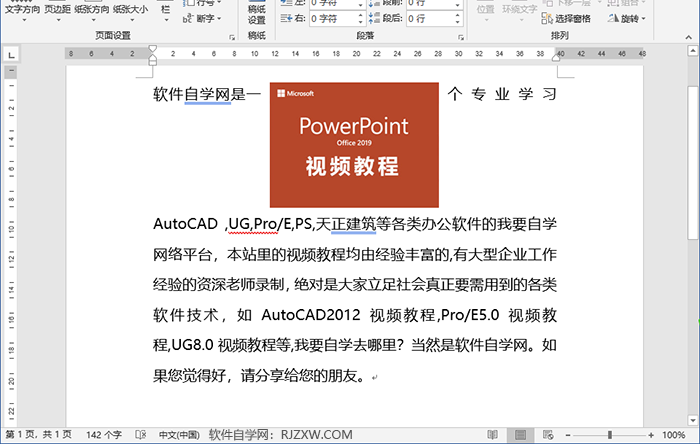Viewport: 700px width, 444px height.
Task: Click the right indent 右 input field
Action: coord(333,19)
